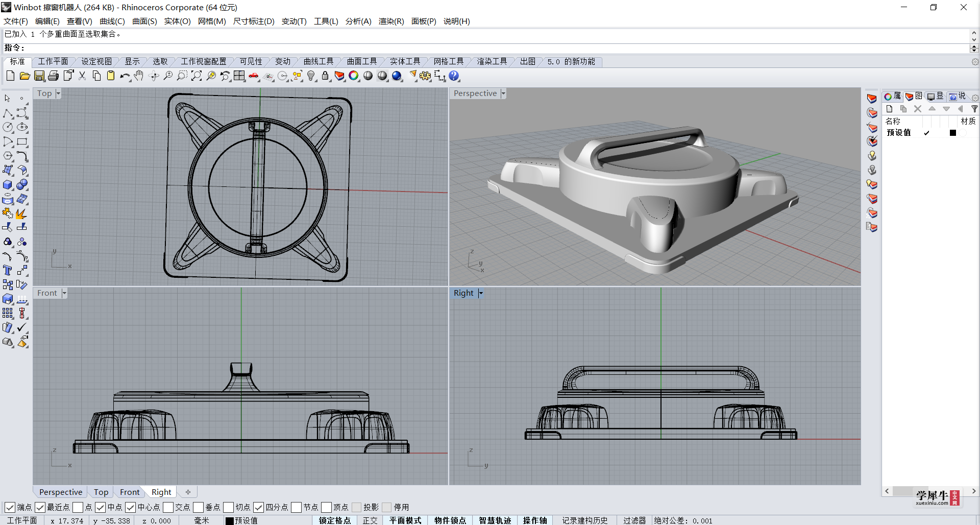Click the black color swatch of 预设值 layer

(953, 133)
